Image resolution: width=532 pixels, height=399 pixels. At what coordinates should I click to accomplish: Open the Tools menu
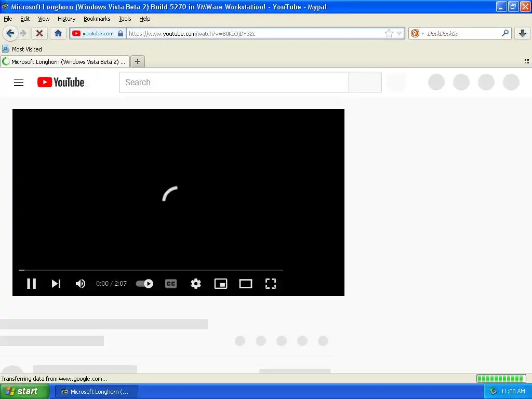[x=125, y=19]
